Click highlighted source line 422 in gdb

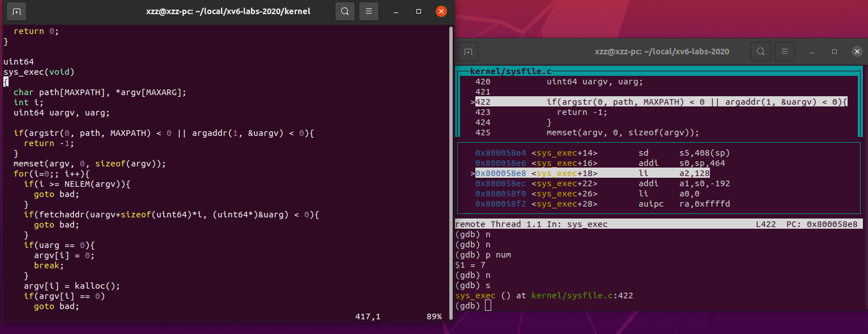point(661,102)
